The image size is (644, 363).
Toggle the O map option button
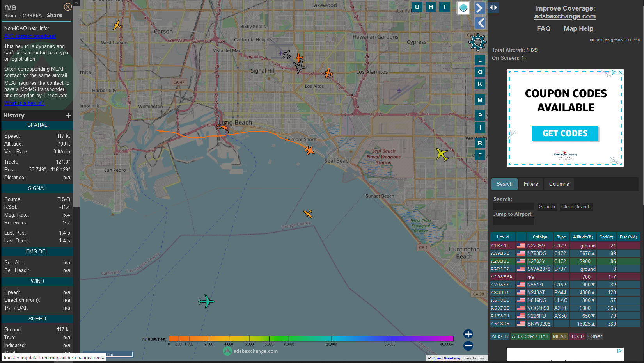click(x=480, y=72)
